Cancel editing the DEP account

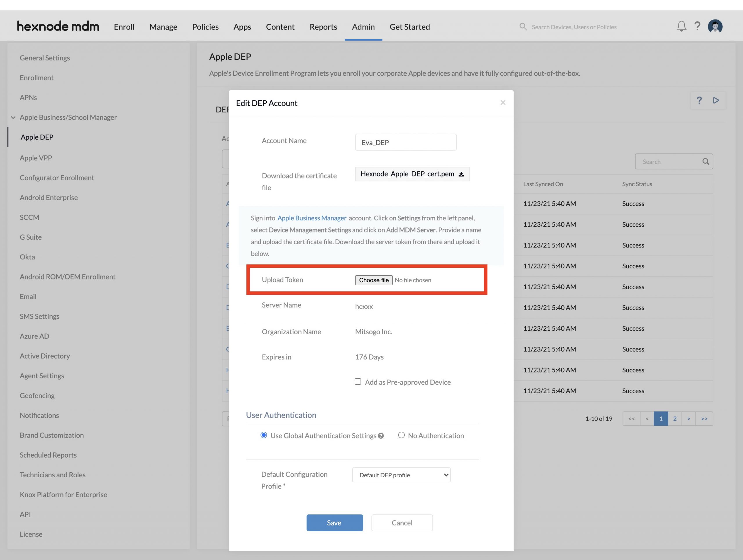click(x=402, y=523)
